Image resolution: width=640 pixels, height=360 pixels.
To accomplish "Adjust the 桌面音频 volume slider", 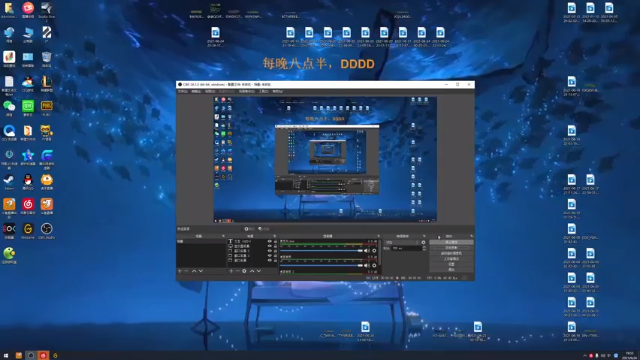I will pos(321,266).
